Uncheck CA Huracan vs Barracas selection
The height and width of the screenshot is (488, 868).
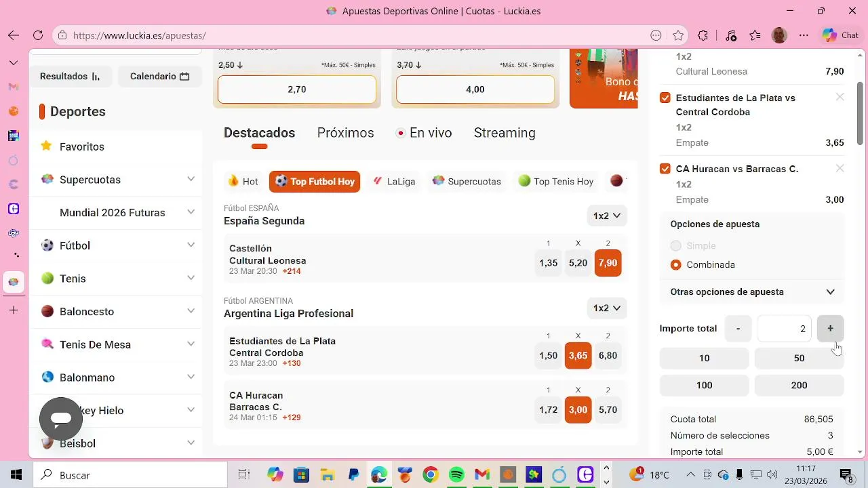[665, 169]
